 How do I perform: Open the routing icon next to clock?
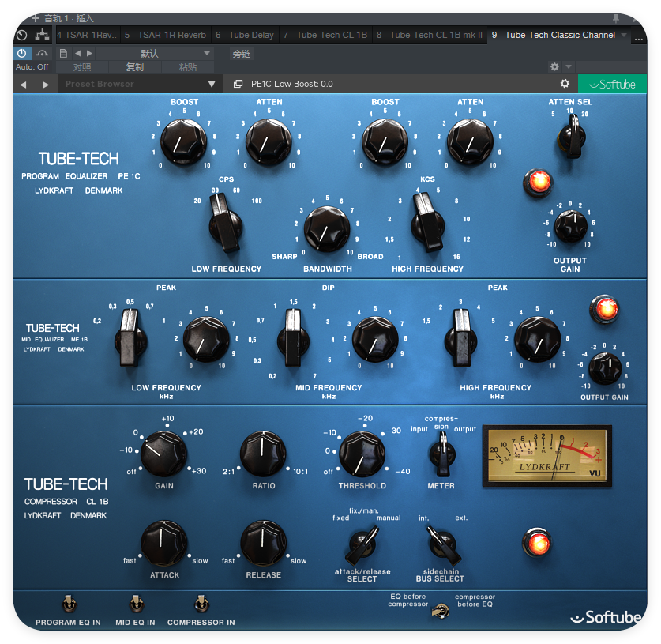42,35
